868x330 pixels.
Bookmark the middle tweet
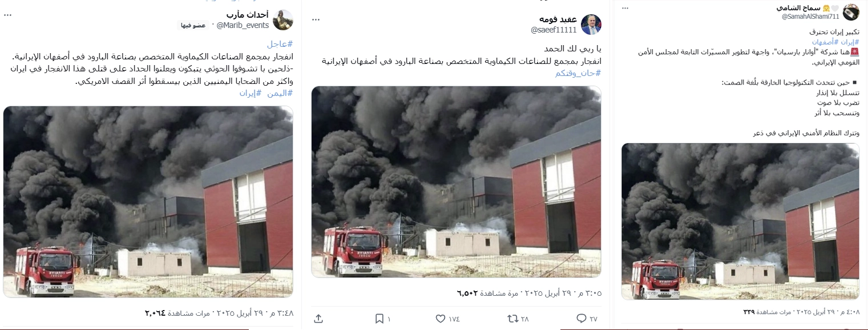pos(379,318)
